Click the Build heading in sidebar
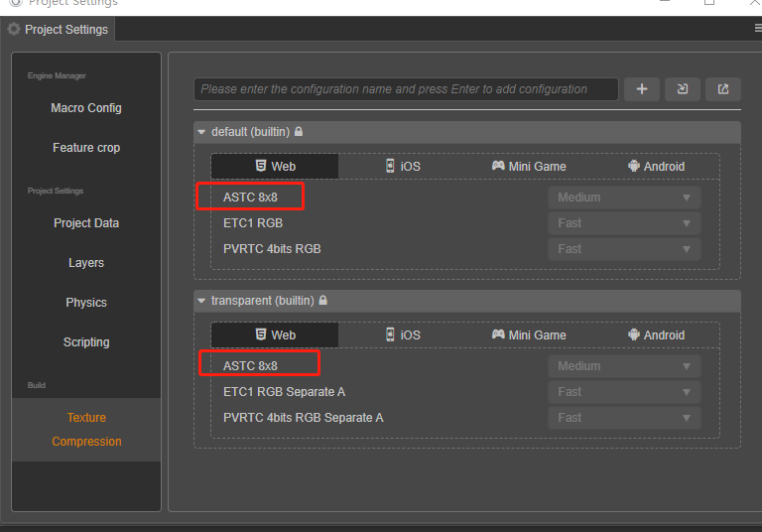The height and width of the screenshot is (532, 762). [x=37, y=385]
